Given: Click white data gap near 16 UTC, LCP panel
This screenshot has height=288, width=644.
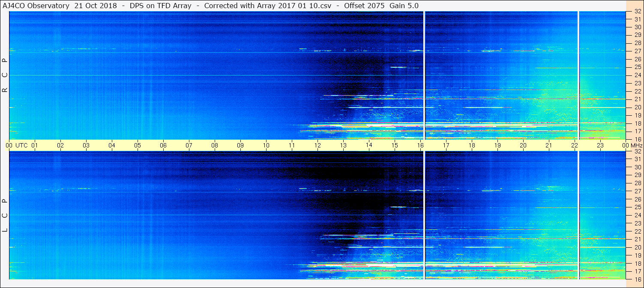Looking at the screenshot, I should (424, 215).
